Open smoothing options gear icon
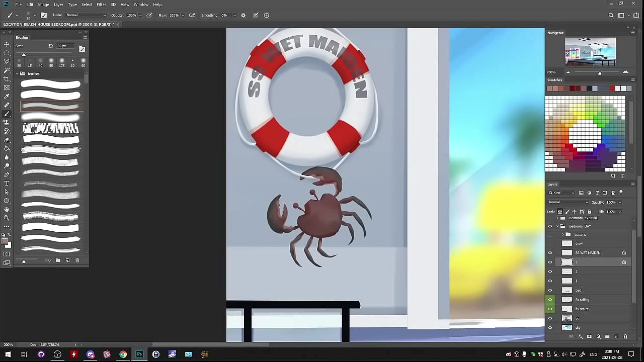 pos(244,15)
